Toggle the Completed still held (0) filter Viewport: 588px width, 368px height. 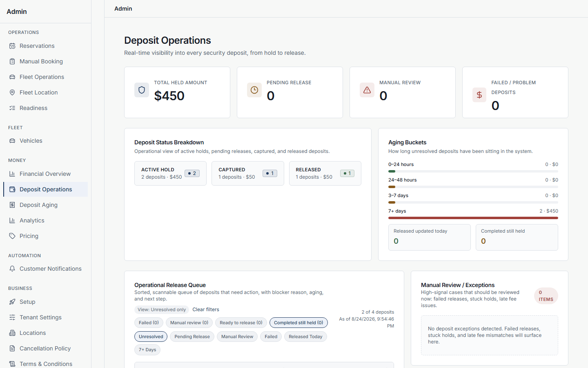(x=298, y=323)
